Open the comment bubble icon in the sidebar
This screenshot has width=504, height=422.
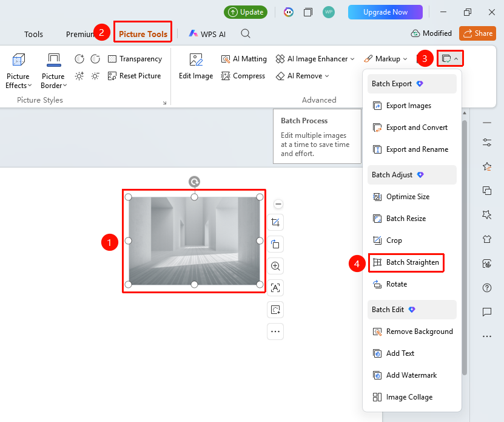pos(487,312)
